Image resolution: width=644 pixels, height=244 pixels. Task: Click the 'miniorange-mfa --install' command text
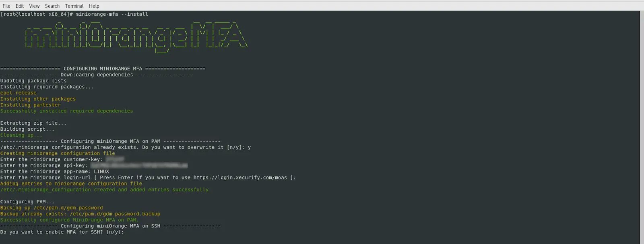click(x=112, y=14)
